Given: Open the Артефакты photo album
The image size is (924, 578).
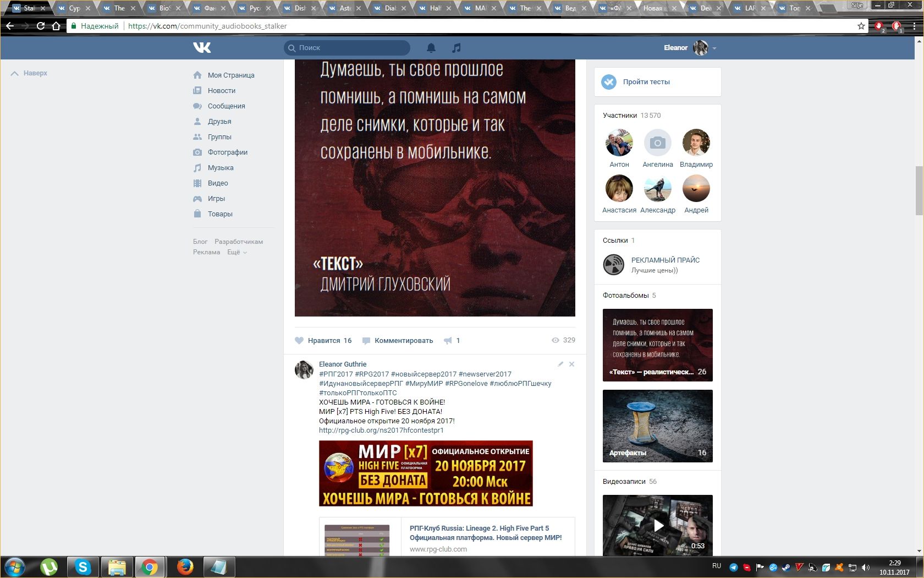Looking at the screenshot, I should (x=658, y=426).
